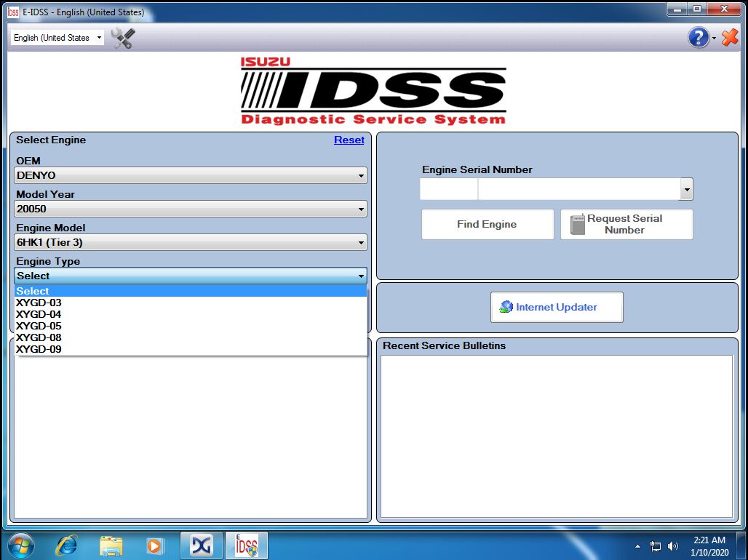Open the wrench and screwdriver settings tool
The width and height of the screenshot is (748, 560).
[123, 38]
